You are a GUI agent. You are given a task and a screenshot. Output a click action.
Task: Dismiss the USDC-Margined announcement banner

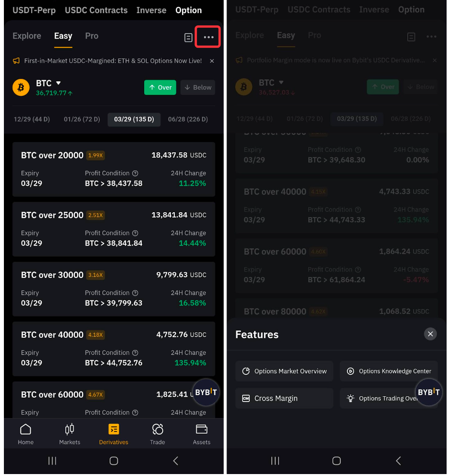point(212,61)
